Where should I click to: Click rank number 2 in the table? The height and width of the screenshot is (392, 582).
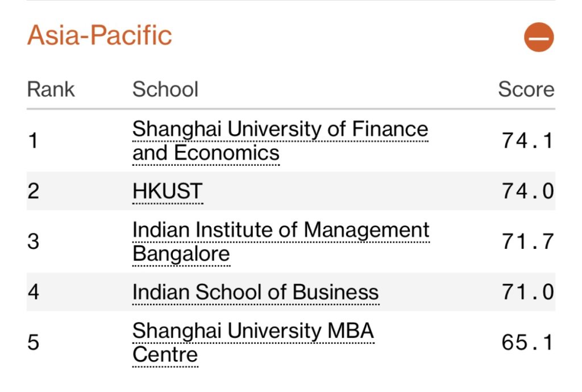(x=34, y=191)
